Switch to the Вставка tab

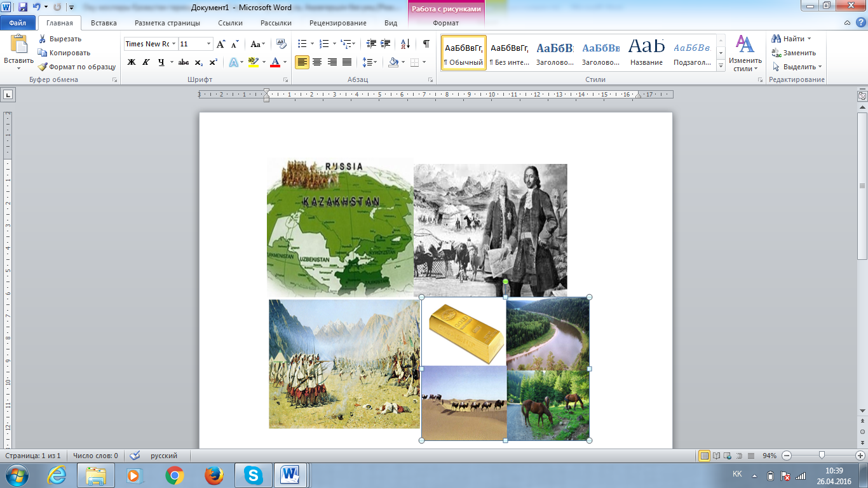tap(104, 23)
